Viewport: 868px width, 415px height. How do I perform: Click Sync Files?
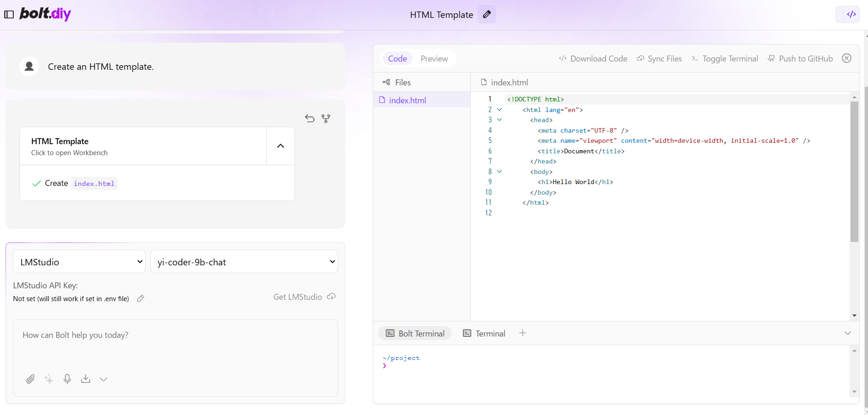pyautogui.click(x=659, y=59)
